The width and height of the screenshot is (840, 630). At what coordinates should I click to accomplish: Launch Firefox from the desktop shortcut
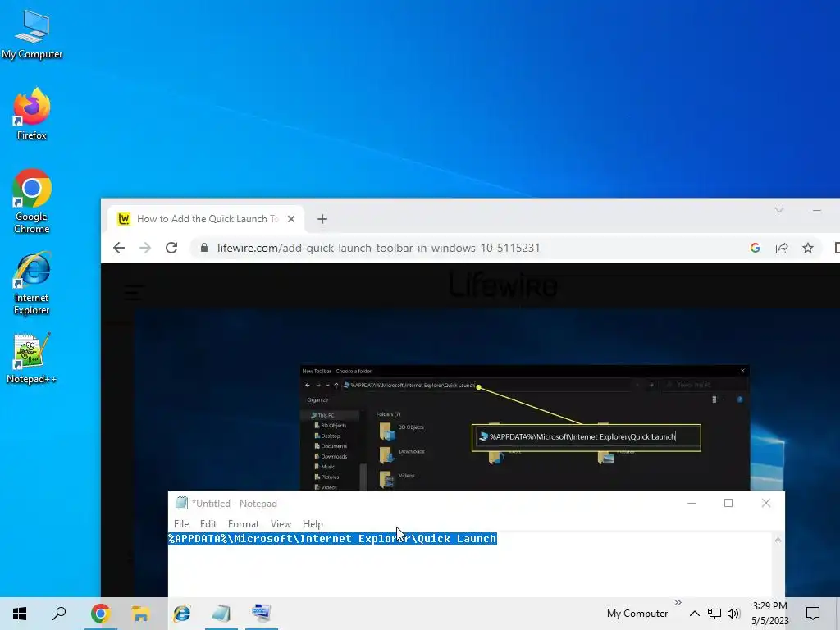point(32,114)
